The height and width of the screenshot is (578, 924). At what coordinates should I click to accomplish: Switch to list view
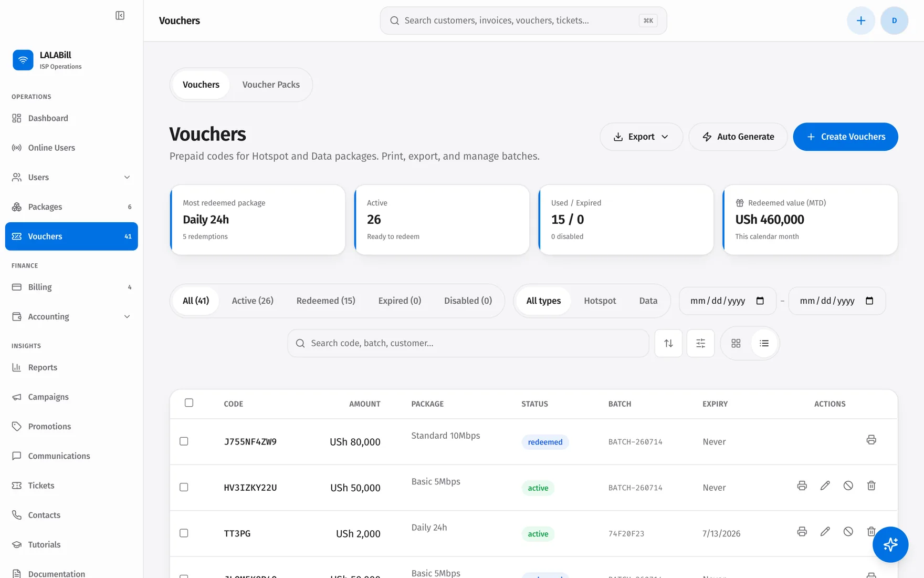click(764, 343)
